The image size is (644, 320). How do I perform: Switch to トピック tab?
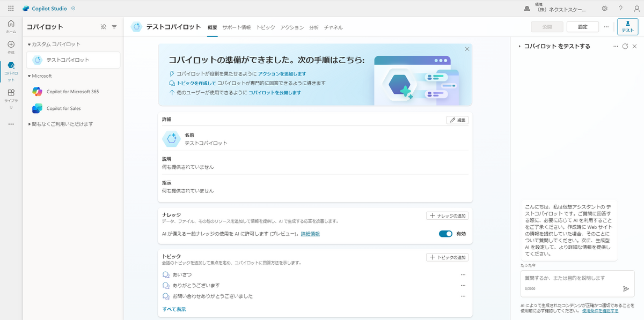[x=266, y=27]
